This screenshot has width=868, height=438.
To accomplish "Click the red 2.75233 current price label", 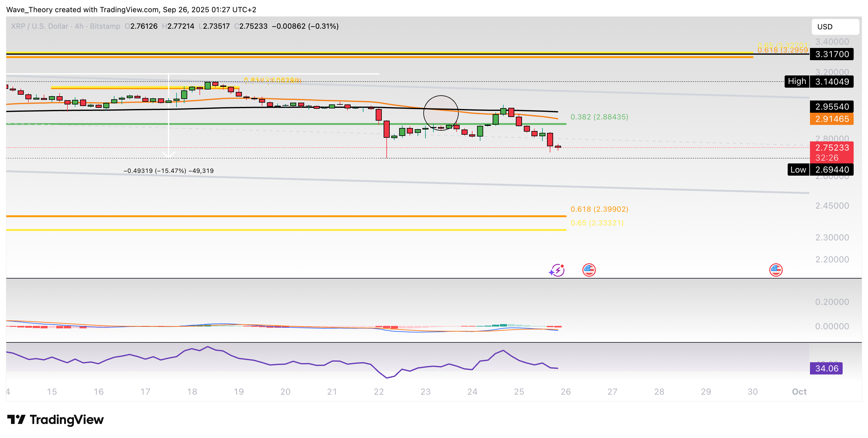I will 832,147.
